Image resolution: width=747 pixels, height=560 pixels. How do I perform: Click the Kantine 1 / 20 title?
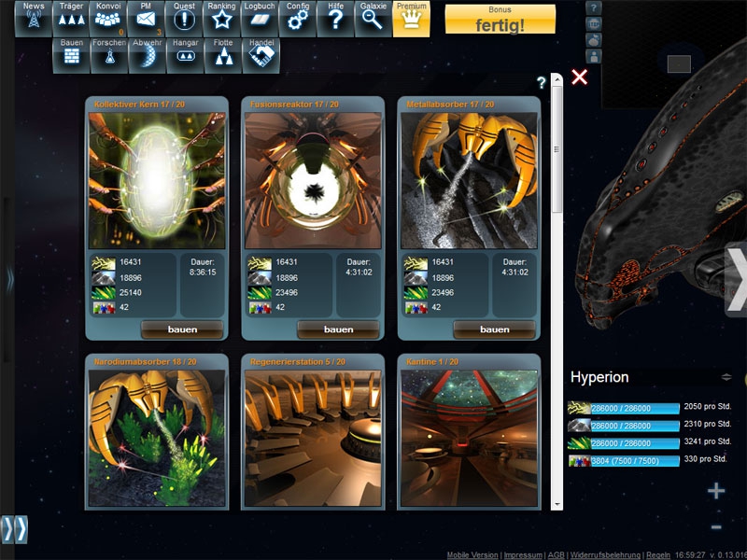[x=432, y=362]
